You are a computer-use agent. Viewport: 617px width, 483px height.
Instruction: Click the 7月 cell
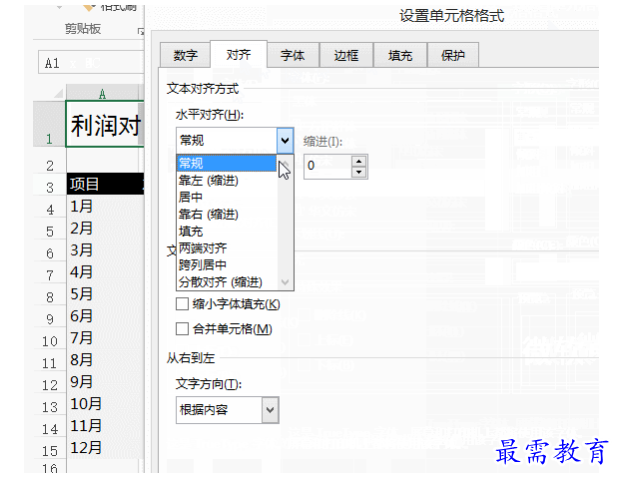pos(105,338)
